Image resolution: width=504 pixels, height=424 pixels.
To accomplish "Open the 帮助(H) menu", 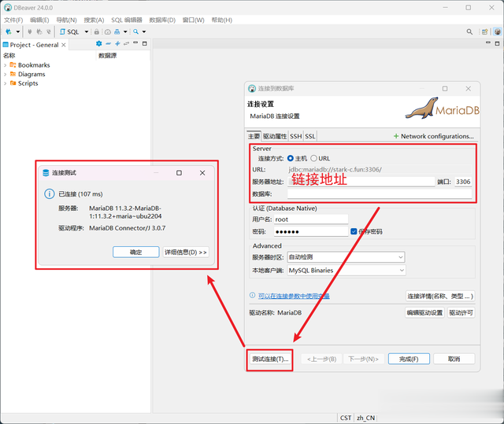I will [222, 20].
